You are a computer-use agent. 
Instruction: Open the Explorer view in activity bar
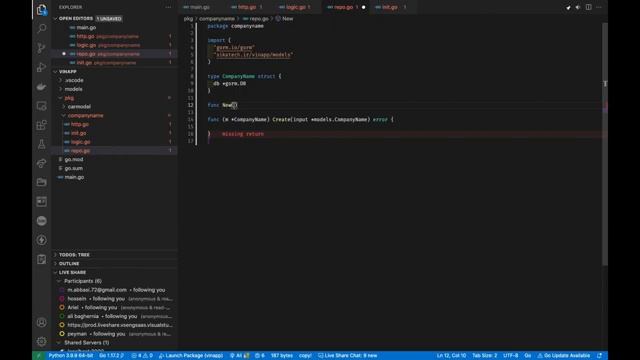pyautogui.click(x=41, y=9)
